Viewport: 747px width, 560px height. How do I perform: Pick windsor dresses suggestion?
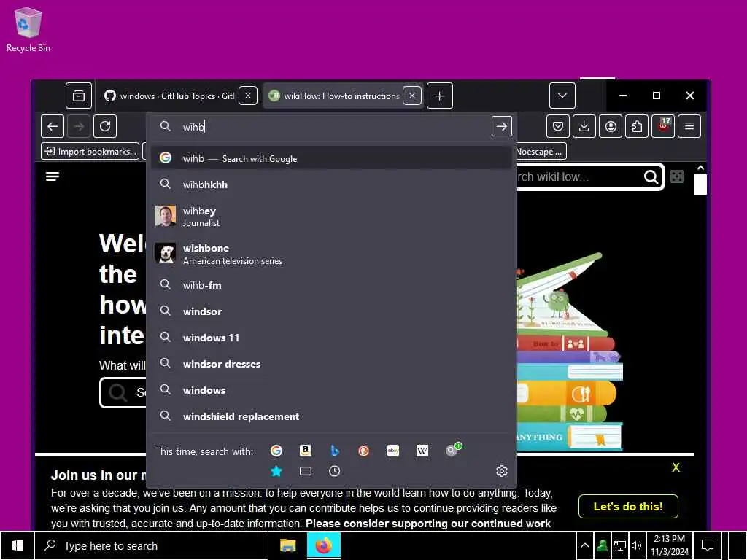point(332,363)
